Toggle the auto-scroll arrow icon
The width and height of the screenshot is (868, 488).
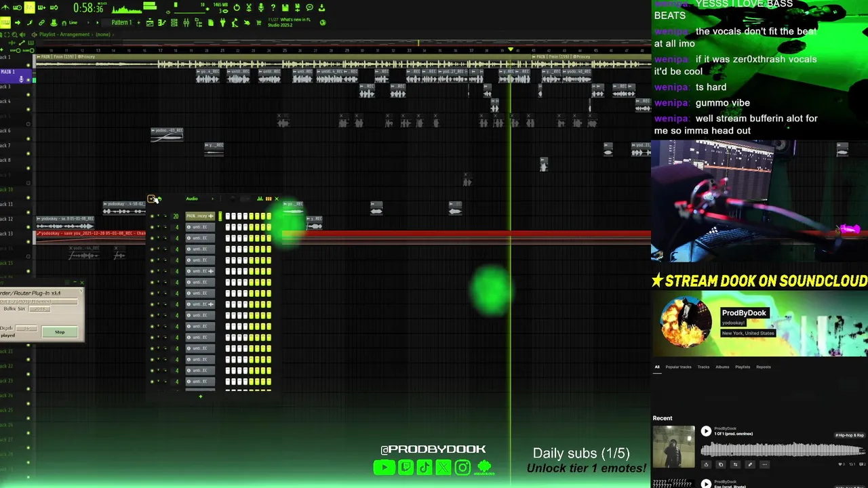tap(17, 22)
